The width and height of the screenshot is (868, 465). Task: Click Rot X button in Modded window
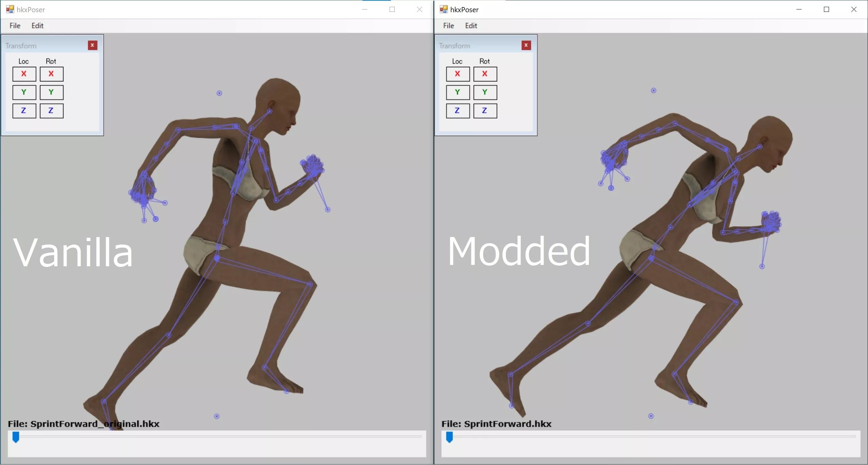485,74
